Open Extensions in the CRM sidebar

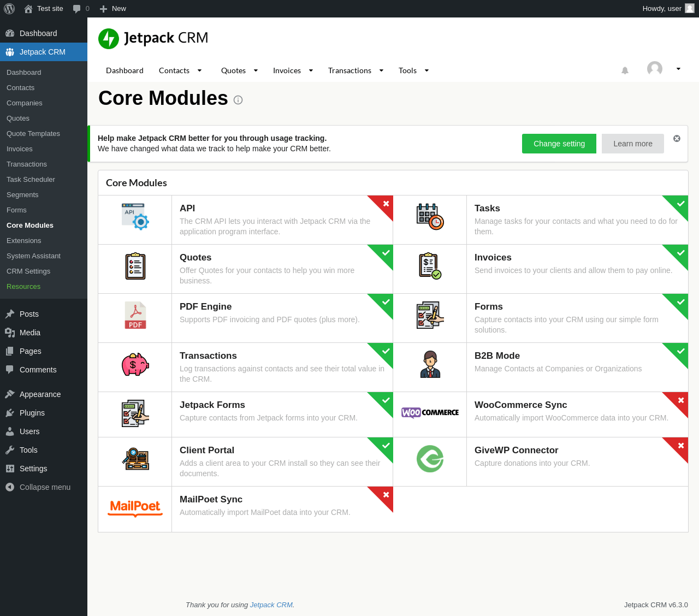[x=23, y=241]
